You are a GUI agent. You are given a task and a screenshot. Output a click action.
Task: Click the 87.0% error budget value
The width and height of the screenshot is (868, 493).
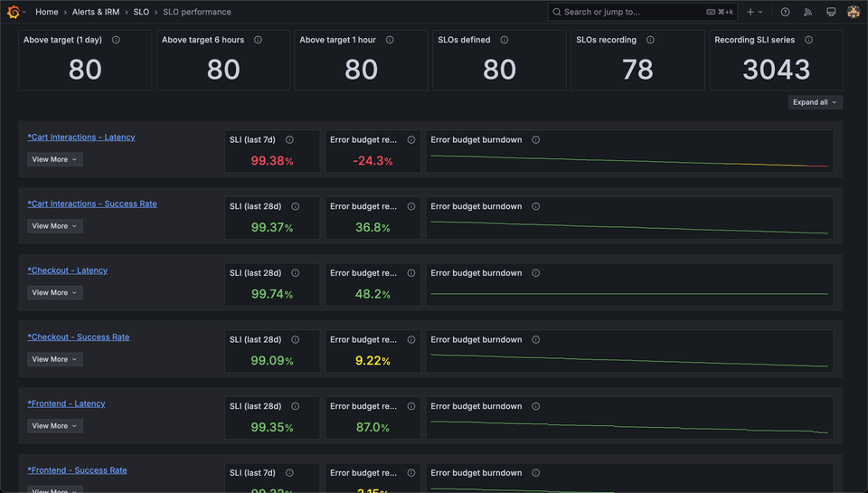(373, 427)
